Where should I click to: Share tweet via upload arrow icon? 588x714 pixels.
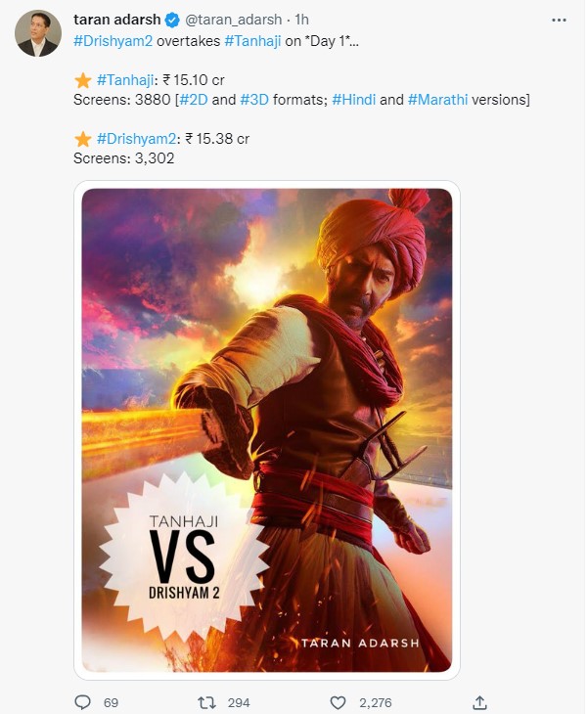pyautogui.click(x=479, y=702)
